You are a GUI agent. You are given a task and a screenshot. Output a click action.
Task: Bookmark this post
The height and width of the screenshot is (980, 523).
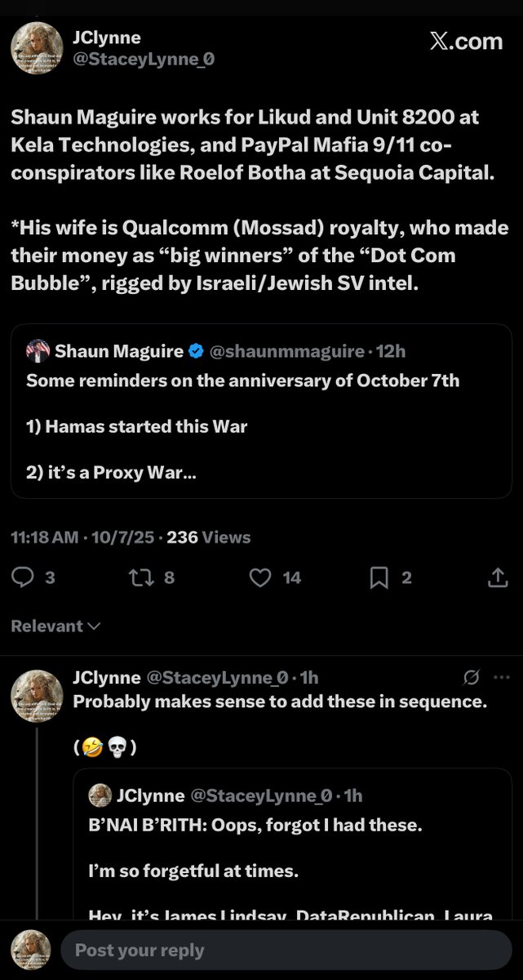(379, 578)
